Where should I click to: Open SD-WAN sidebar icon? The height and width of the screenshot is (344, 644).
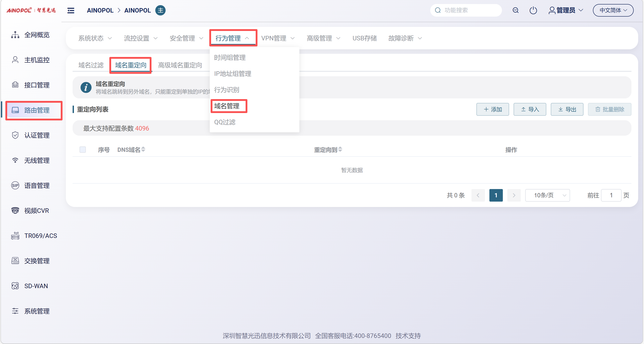[15, 286]
